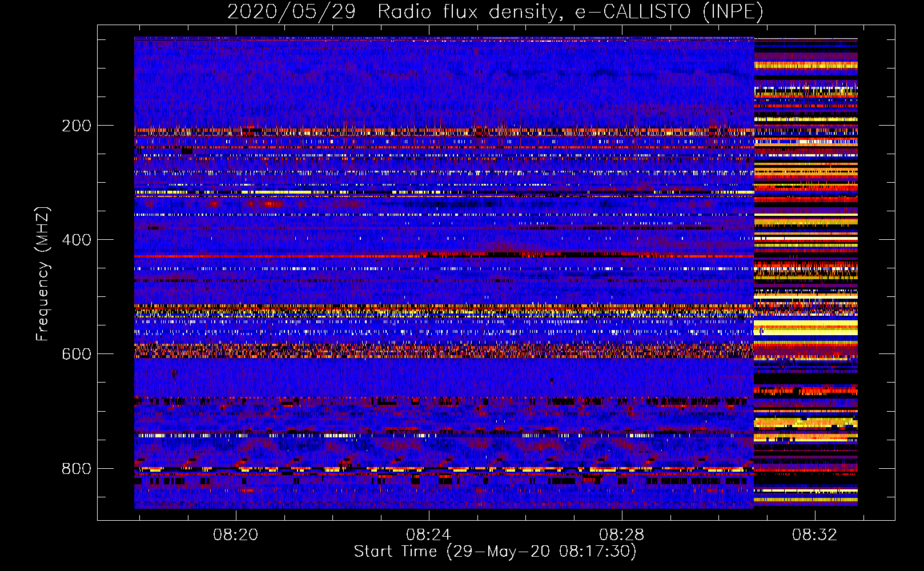Click the 08:24 time tick label

[x=428, y=535]
